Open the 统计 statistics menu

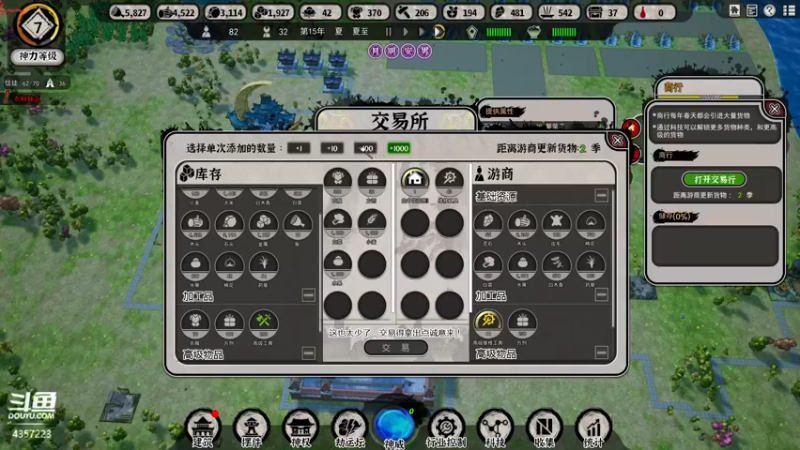click(593, 428)
